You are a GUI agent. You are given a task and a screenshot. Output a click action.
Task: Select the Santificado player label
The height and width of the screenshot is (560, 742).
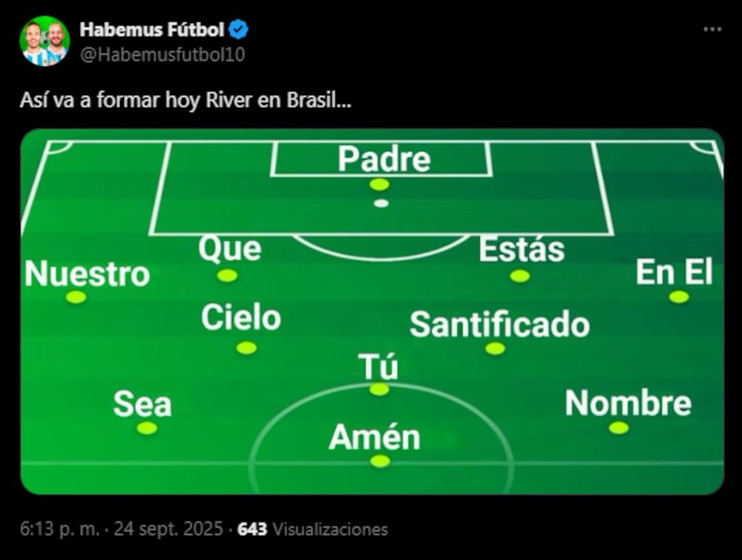(x=499, y=325)
